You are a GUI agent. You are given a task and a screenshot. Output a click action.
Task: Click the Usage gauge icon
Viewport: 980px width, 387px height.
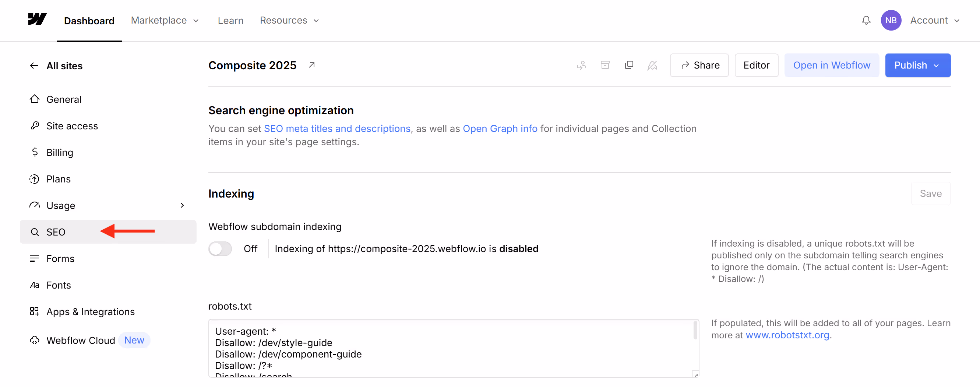tap(35, 205)
